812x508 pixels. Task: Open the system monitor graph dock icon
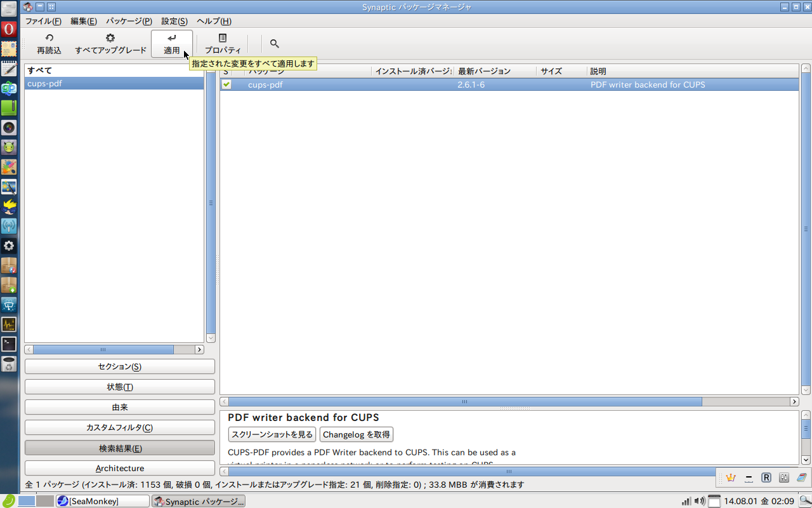coord(8,324)
